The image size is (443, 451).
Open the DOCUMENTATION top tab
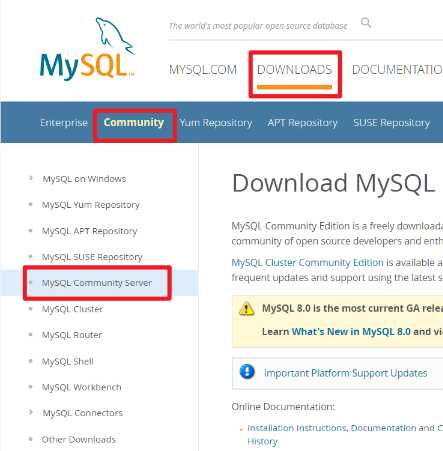click(x=397, y=70)
